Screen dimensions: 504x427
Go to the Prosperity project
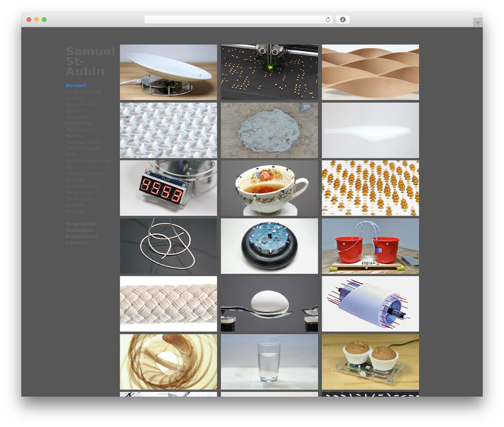click(78, 123)
